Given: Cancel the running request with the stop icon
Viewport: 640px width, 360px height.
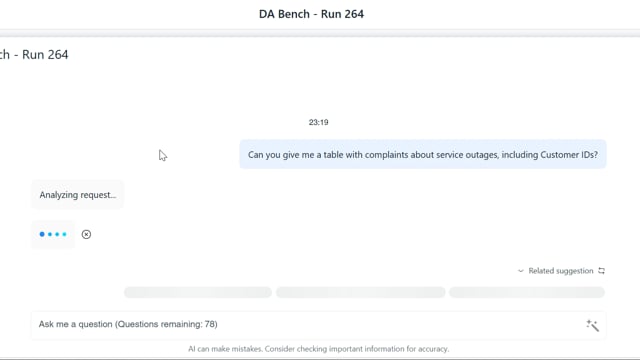Looking at the screenshot, I should click(x=86, y=234).
